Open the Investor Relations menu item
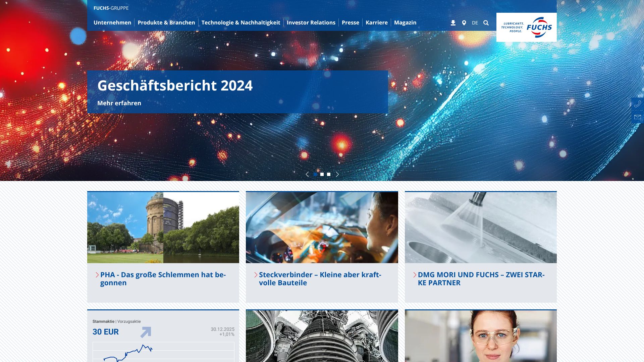The width and height of the screenshot is (644, 362). pos(311,22)
